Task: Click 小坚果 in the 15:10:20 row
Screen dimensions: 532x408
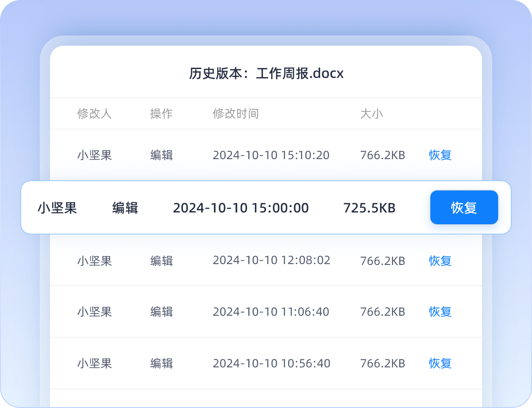Action: [94, 155]
